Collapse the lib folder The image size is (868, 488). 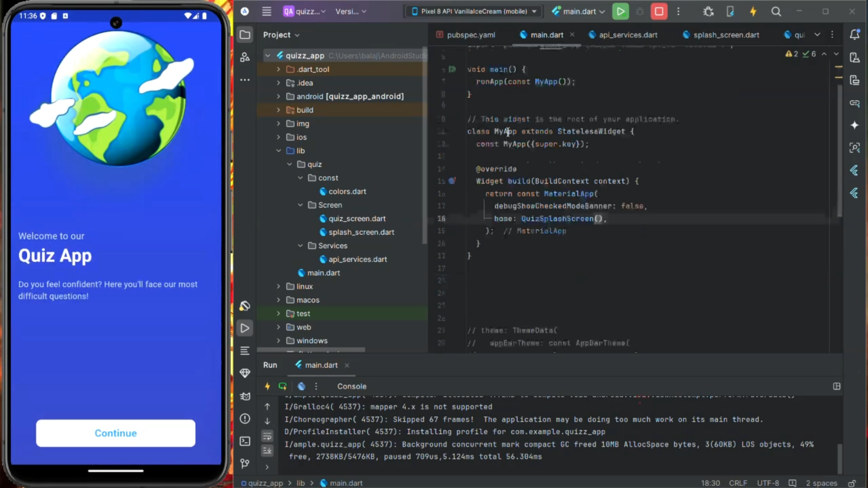point(279,151)
